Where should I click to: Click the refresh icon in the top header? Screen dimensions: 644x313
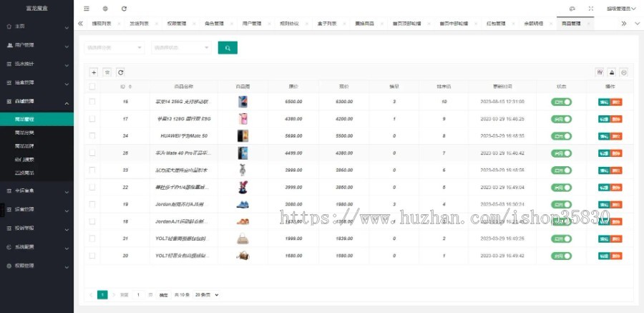[x=124, y=8]
